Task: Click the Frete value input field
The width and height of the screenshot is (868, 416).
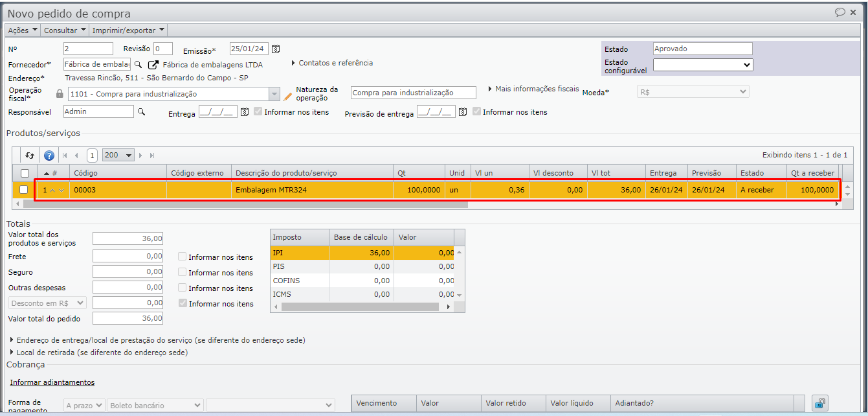Action: [x=128, y=256]
